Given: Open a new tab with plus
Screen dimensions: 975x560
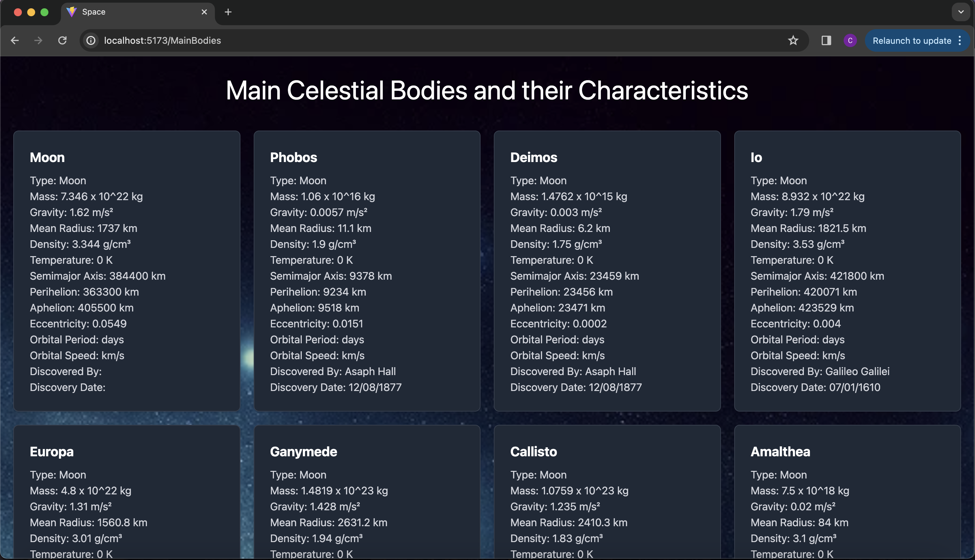Looking at the screenshot, I should tap(228, 12).
